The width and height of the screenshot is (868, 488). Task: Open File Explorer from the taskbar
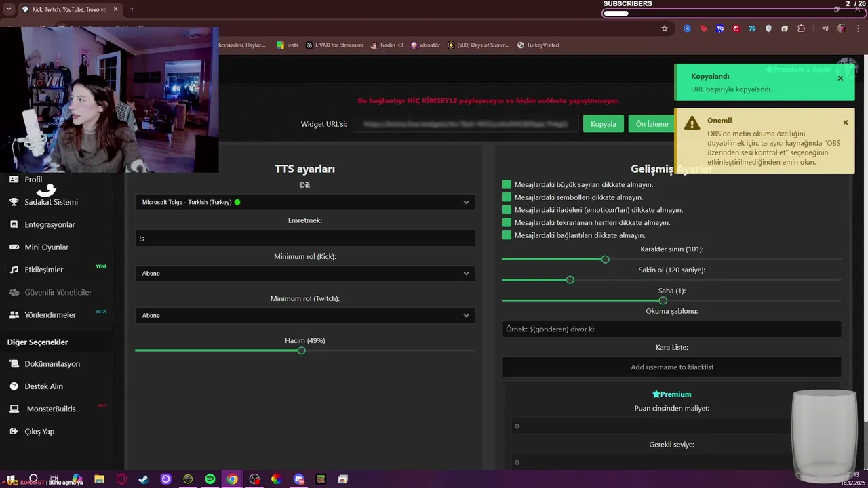pos(99,479)
